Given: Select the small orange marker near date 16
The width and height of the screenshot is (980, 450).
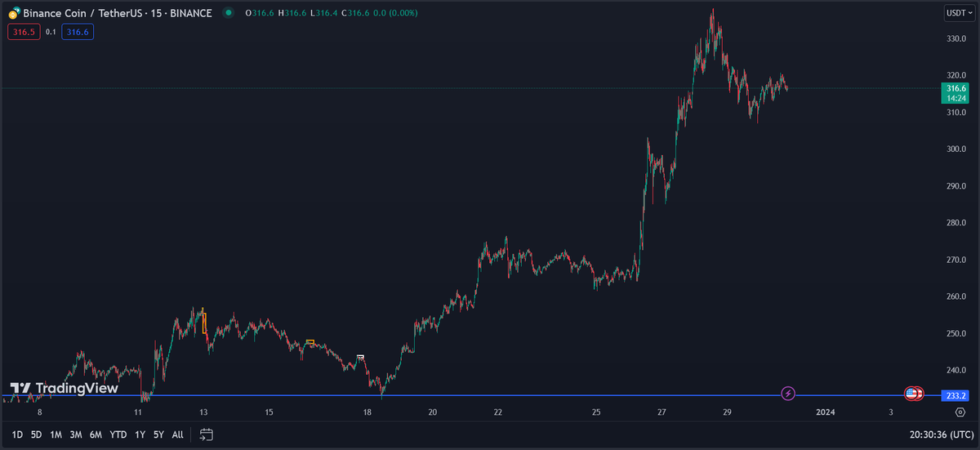Looking at the screenshot, I should [310, 341].
